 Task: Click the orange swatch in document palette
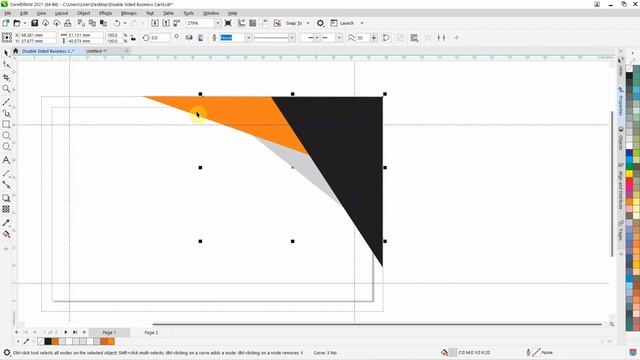tap(55, 341)
